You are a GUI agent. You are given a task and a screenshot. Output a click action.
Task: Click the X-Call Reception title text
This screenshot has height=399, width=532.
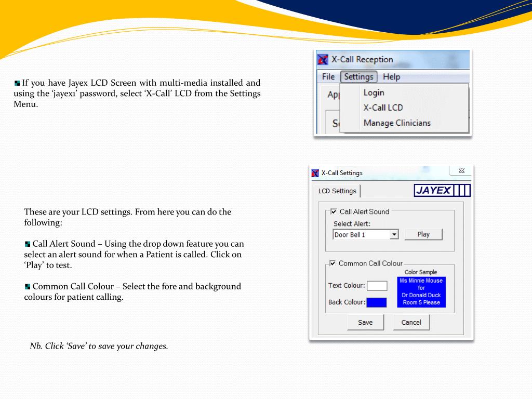(362, 59)
